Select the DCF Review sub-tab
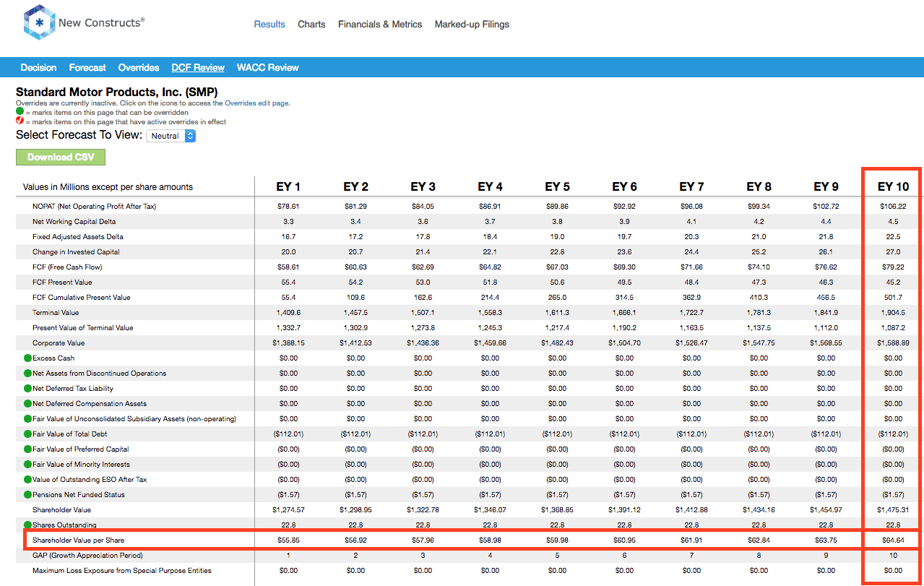Image resolution: width=924 pixels, height=586 pixels. (x=198, y=67)
